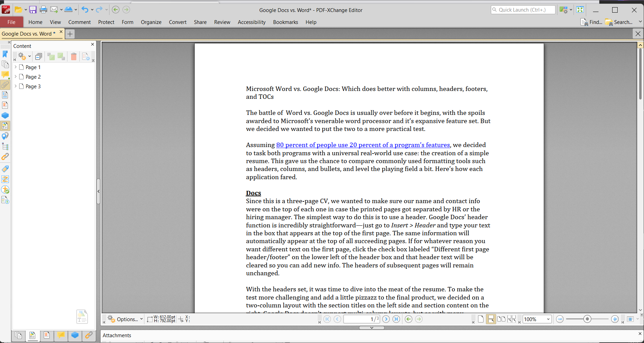Click the Find button in top right
644x343 pixels.
pos(591,22)
